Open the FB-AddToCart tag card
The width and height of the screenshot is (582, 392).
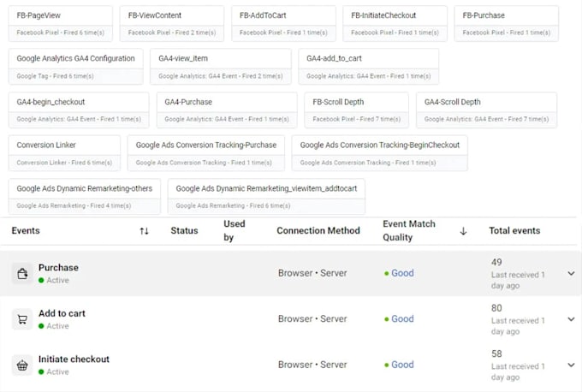(283, 23)
